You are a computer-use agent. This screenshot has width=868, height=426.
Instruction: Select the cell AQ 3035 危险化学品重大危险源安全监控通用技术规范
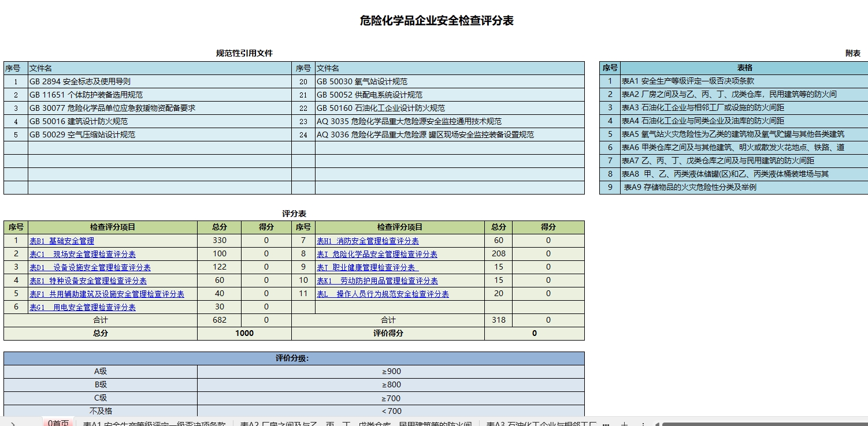click(x=450, y=121)
